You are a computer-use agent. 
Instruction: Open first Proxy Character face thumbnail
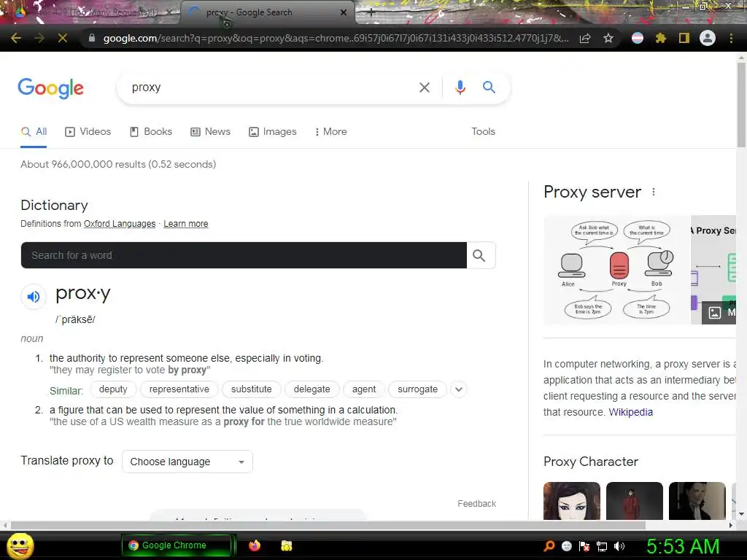[572, 500]
